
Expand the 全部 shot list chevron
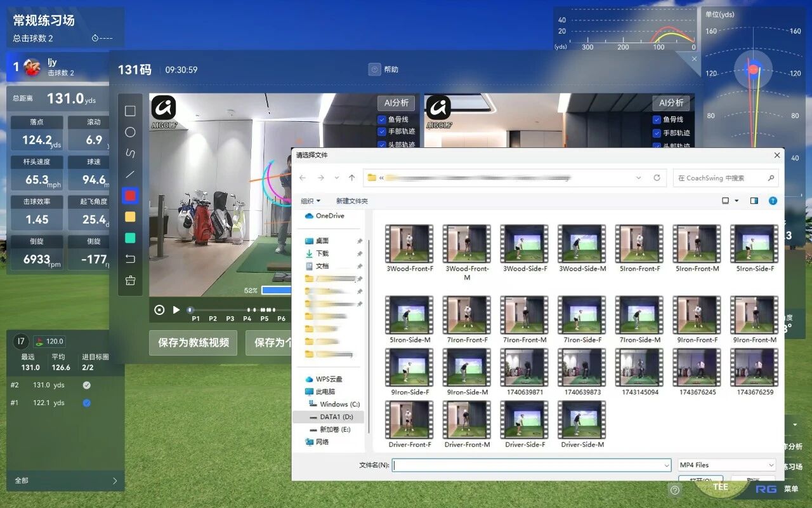point(115,481)
